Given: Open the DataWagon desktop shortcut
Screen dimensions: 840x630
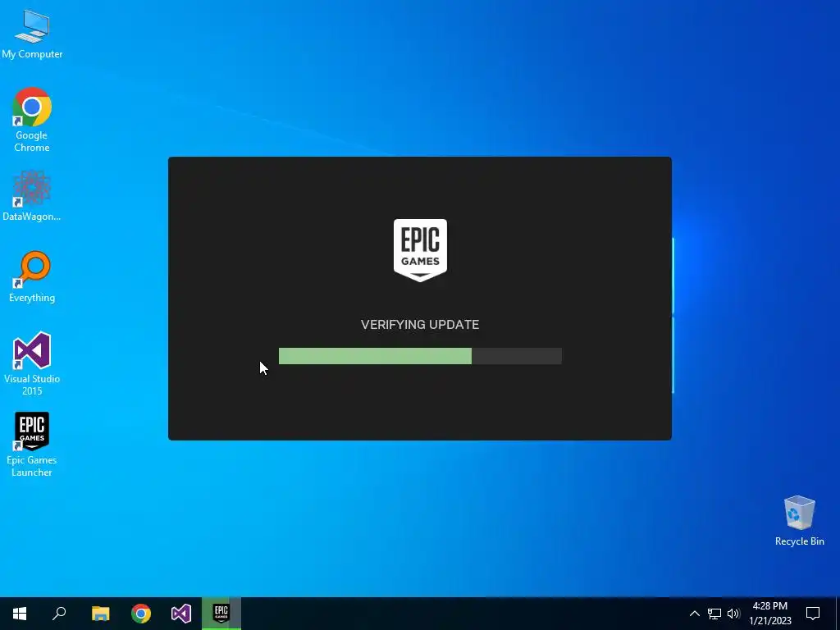Looking at the screenshot, I should tap(32, 196).
